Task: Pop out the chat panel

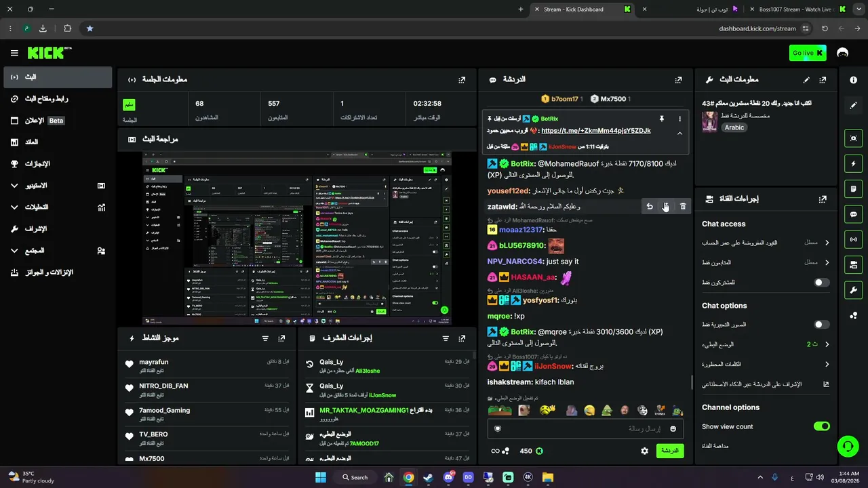Action: [678, 80]
